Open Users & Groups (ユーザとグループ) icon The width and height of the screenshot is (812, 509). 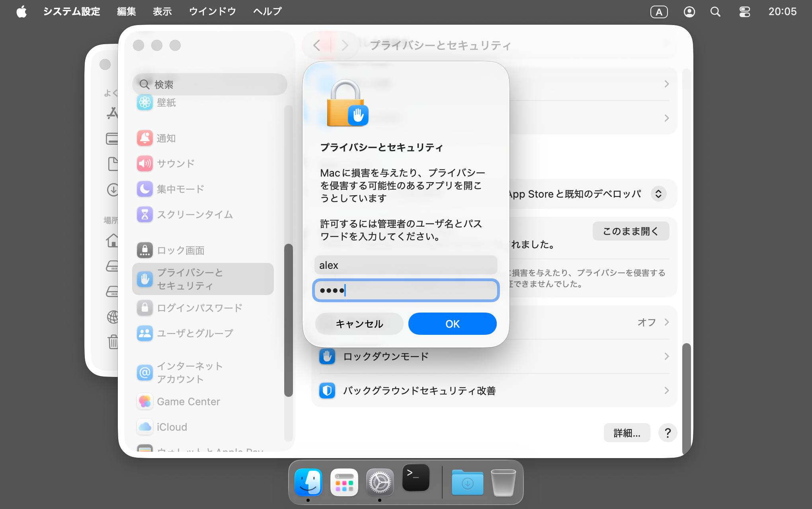pos(144,333)
